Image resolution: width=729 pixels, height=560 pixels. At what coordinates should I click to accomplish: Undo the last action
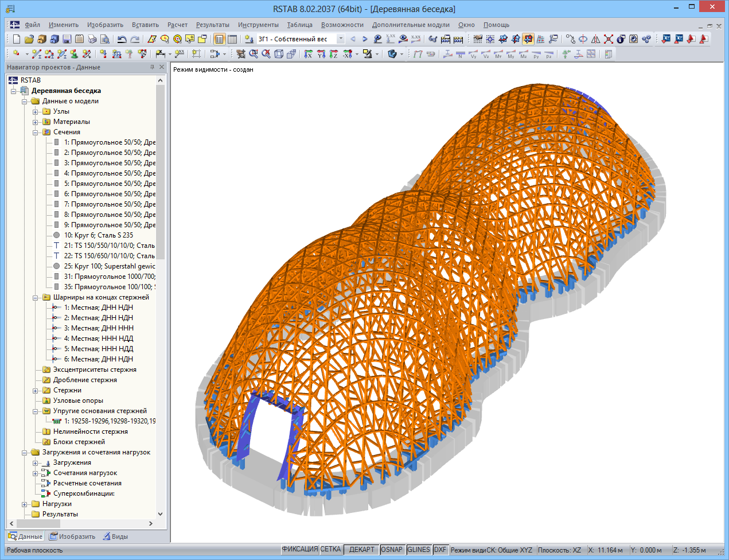pos(122,39)
